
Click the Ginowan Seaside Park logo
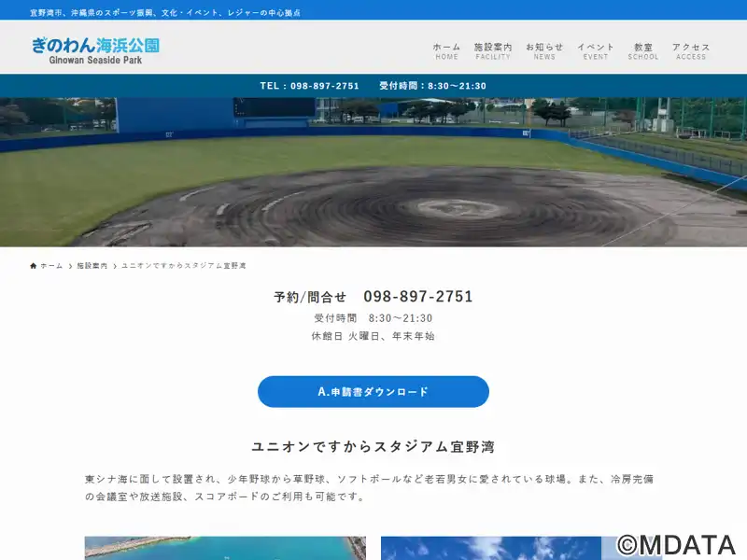click(95, 50)
